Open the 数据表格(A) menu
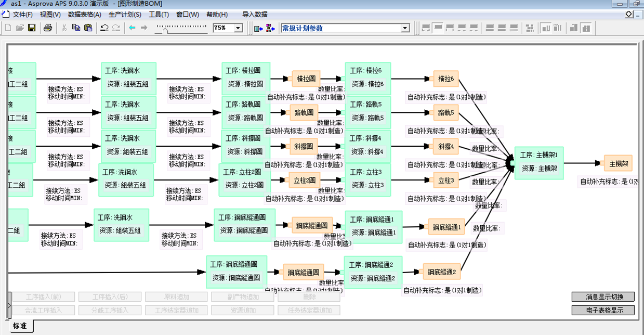This screenshot has height=335, width=644. click(x=84, y=15)
